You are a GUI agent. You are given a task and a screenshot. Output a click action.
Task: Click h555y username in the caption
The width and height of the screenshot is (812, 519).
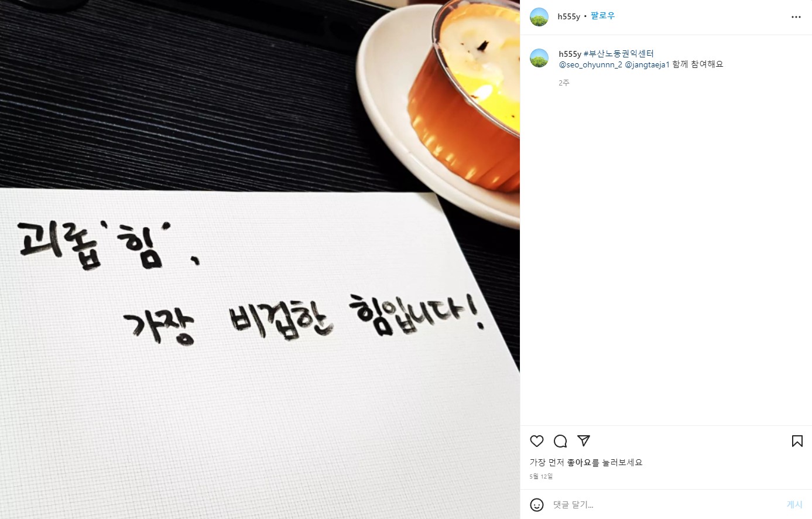(570, 54)
